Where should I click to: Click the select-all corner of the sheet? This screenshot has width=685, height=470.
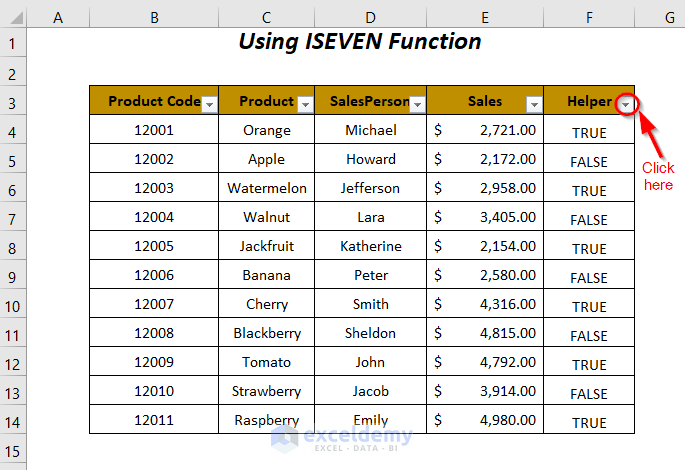[13, 15]
